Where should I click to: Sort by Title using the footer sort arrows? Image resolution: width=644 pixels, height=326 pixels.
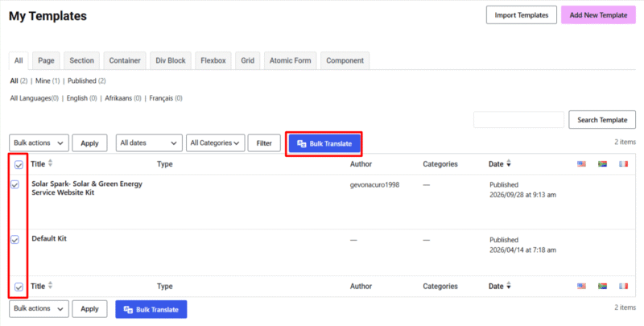pos(50,286)
